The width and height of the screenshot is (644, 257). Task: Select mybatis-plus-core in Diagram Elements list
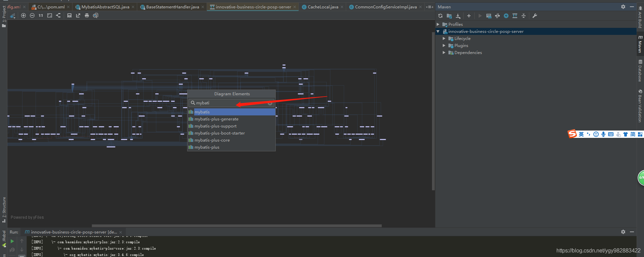(x=212, y=140)
